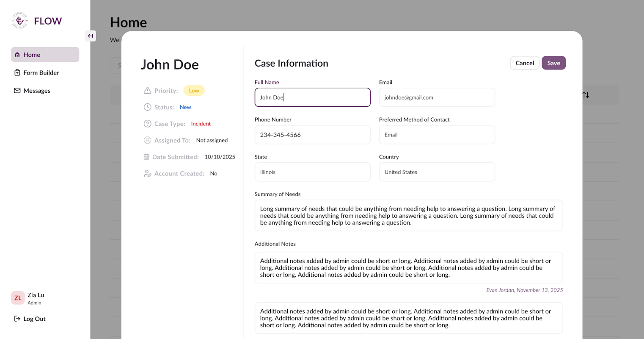Cancel editing the case information
Viewport: 644px width, 339px height.
(x=524, y=63)
